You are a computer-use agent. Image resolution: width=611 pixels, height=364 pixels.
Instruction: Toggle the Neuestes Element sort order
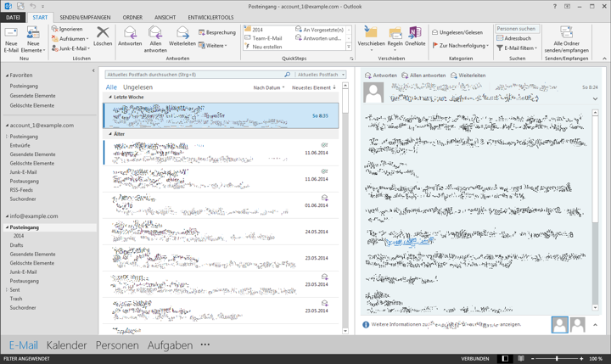314,87
